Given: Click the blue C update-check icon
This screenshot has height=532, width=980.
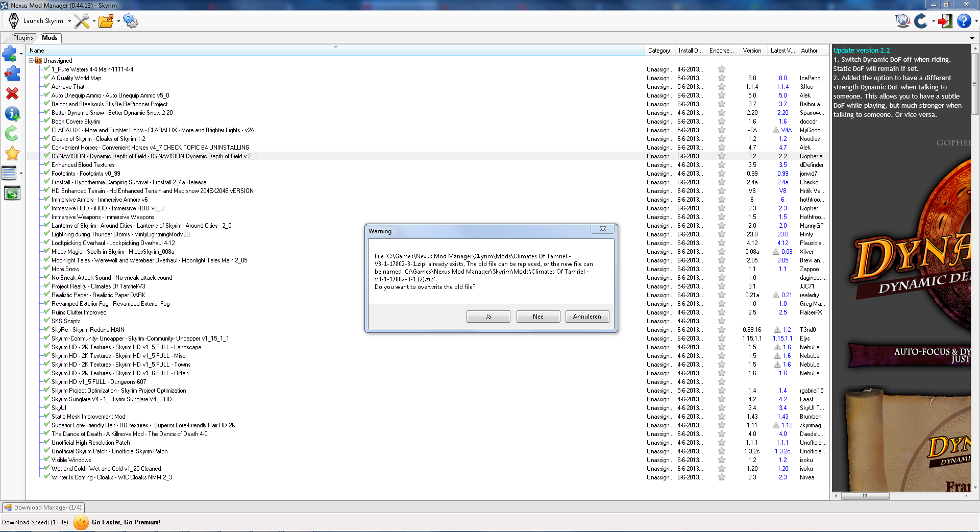Looking at the screenshot, I should click(921, 21).
